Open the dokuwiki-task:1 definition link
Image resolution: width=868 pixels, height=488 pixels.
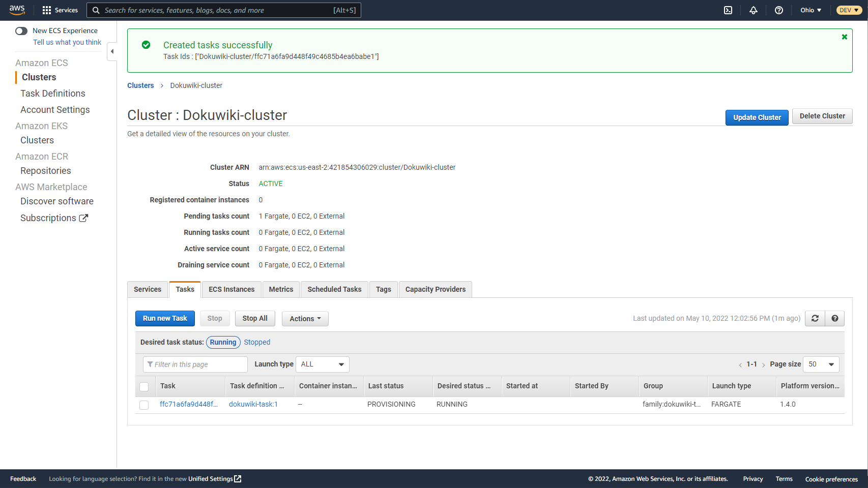(x=253, y=404)
